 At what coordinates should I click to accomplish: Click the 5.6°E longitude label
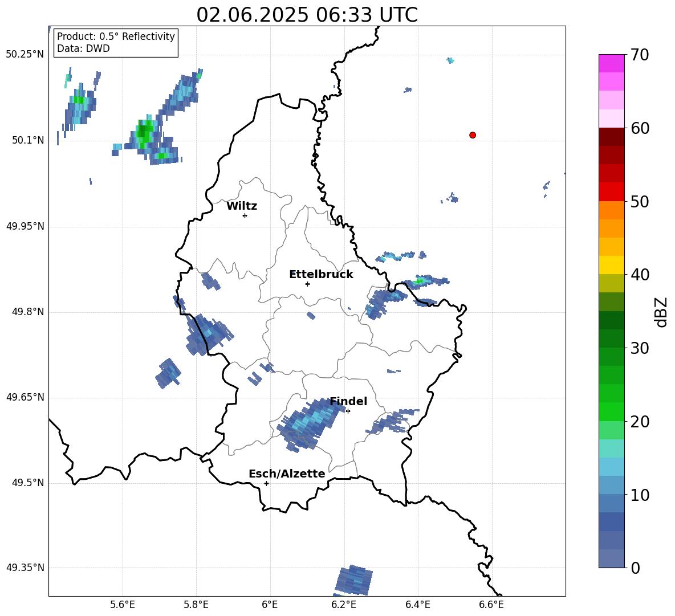click(123, 605)
